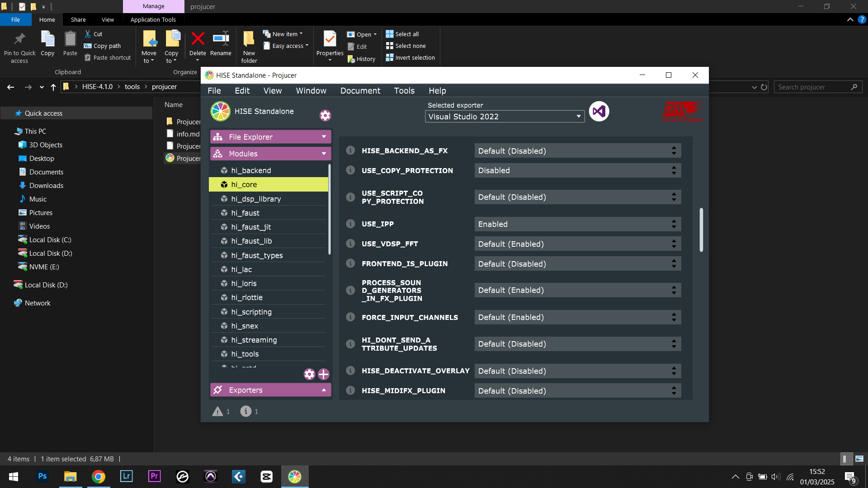Open Premiere Pro from the taskbar
868x488 pixels.
pos(155,476)
